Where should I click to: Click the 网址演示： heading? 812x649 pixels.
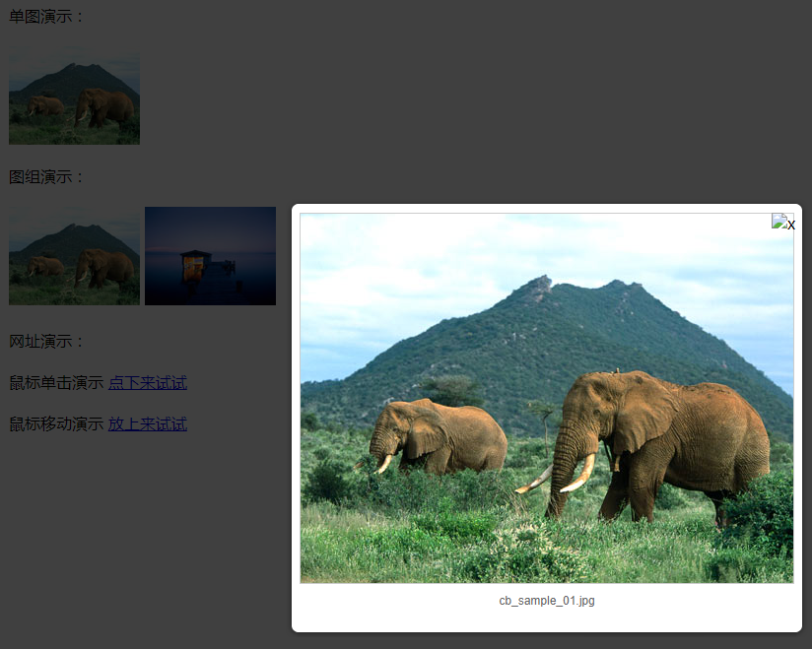46,342
